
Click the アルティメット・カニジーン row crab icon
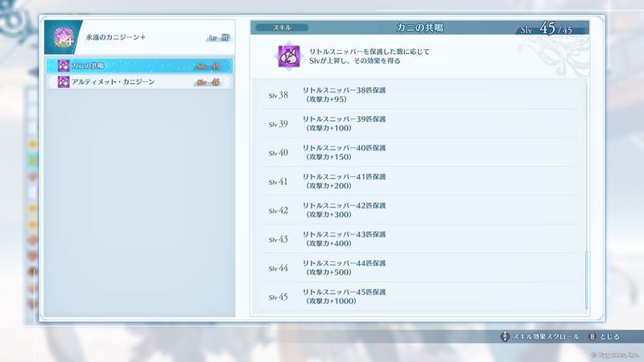tap(64, 82)
